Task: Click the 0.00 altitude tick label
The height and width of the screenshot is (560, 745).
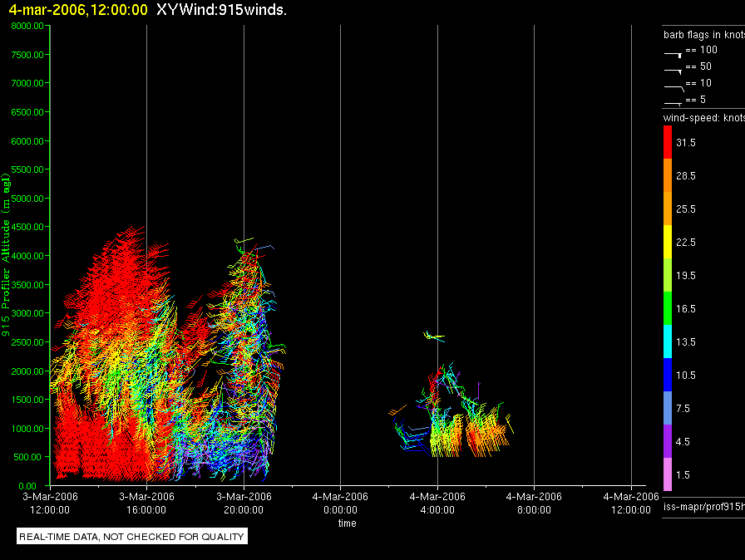Action: coord(27,486)
